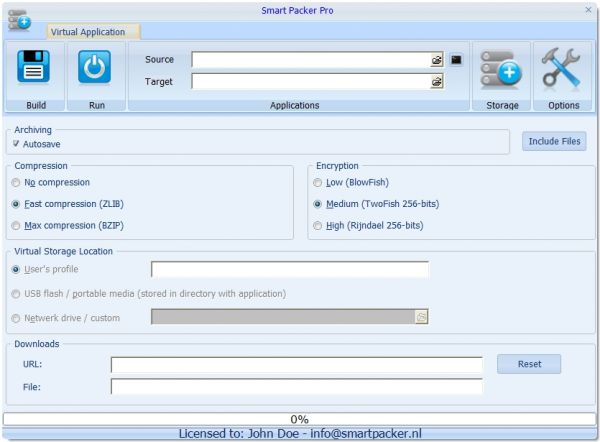The height and width of the screenshot is (442, 600).
Task: Click the network drive folder browse icon
Action: (x=421, y=317)
